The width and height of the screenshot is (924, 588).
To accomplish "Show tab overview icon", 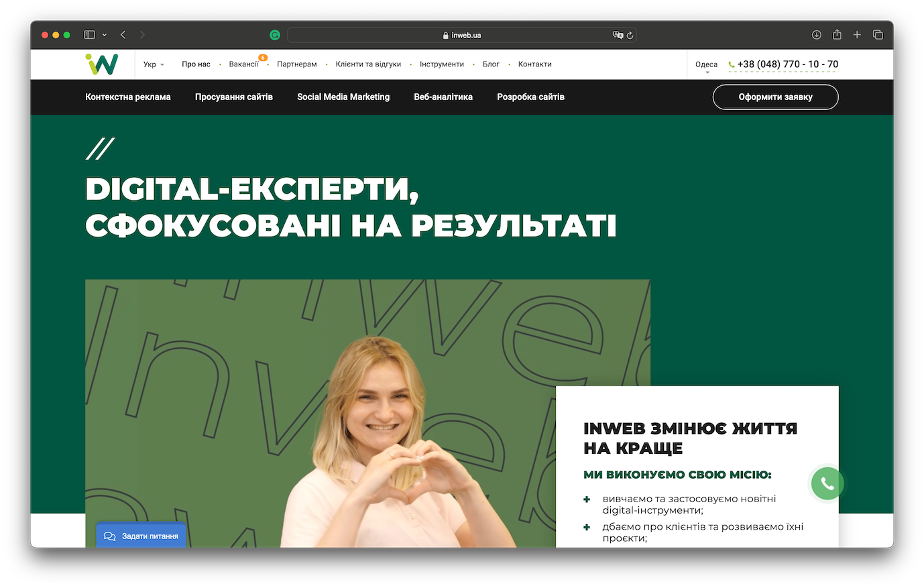I will coord(878,35).
